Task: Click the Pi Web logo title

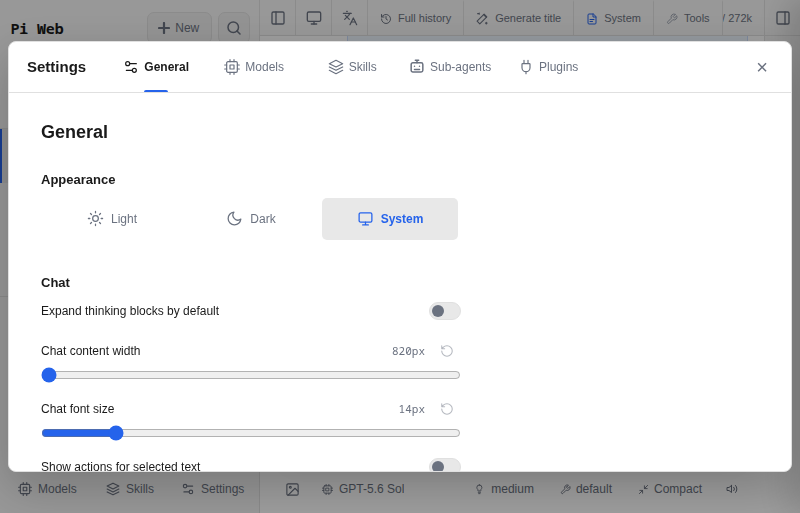Action: coord(37,29)
